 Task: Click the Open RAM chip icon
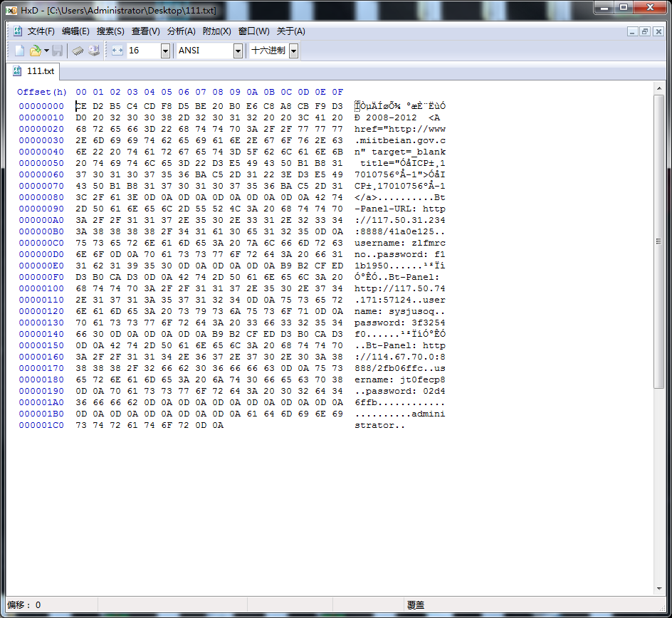point(78,51)
